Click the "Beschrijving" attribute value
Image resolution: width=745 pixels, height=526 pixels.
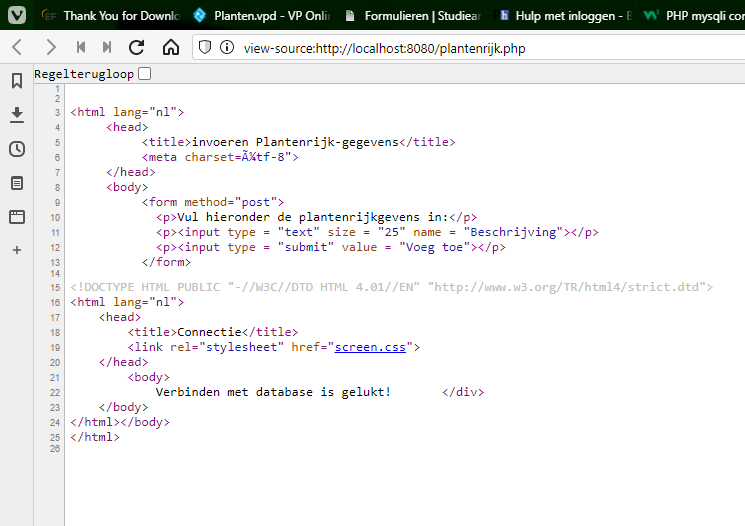(513, 232)
